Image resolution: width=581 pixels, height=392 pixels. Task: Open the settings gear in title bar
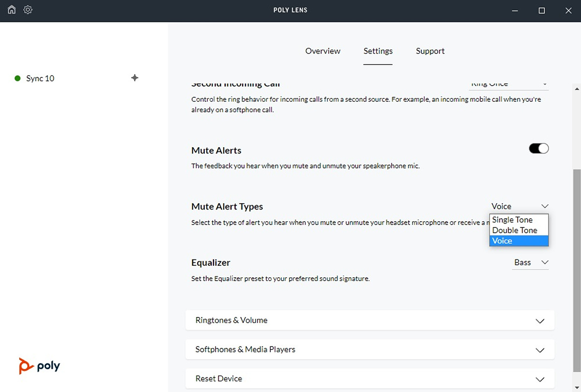click(x=28, y=10)
